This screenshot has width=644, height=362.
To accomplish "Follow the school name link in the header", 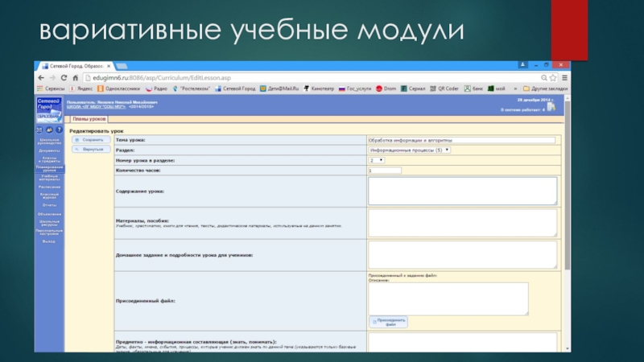I will (x=96, y=107).
